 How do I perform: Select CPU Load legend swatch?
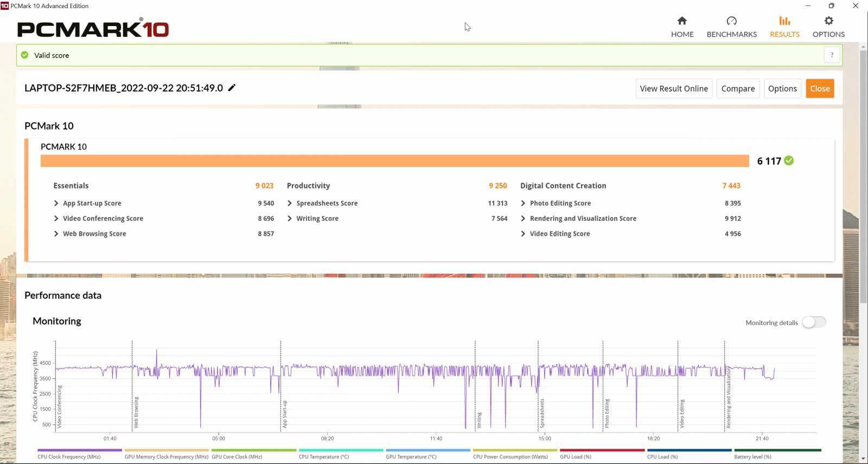click(690, 450)
